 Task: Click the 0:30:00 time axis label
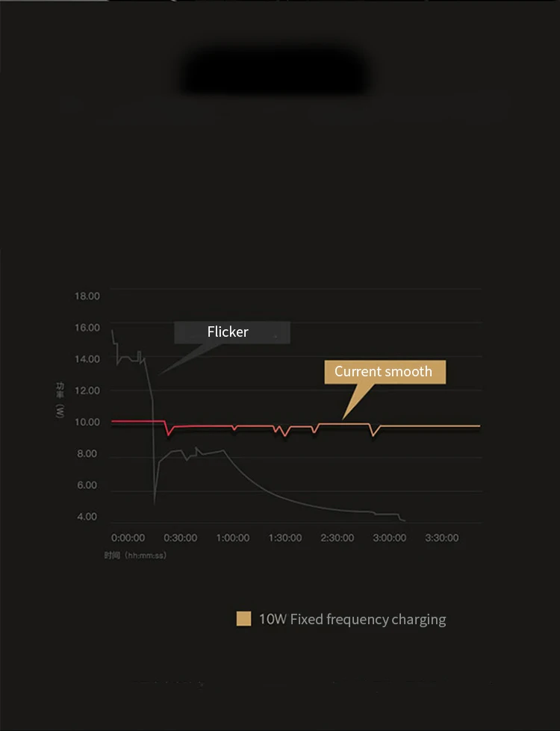(180, 538)
